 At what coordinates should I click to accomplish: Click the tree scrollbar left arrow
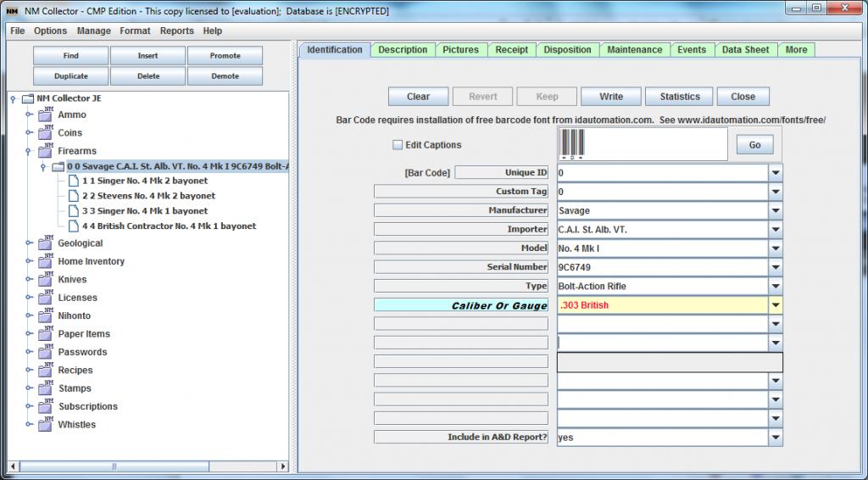[x=14, y=466]
